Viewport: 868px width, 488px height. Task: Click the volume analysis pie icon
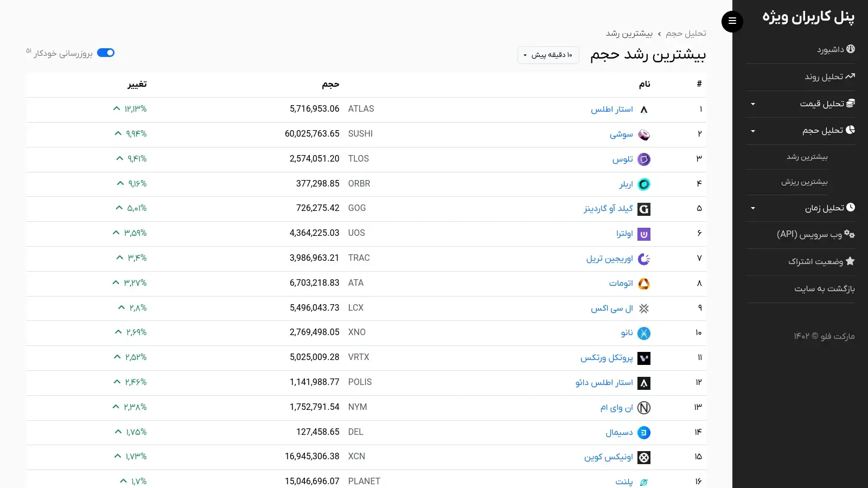coord(850,130)
